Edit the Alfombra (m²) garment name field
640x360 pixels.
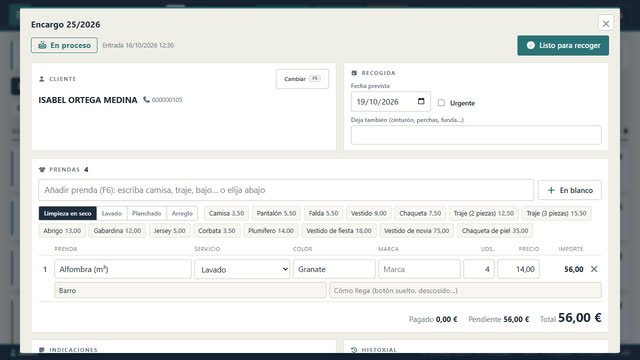point(123,269)
